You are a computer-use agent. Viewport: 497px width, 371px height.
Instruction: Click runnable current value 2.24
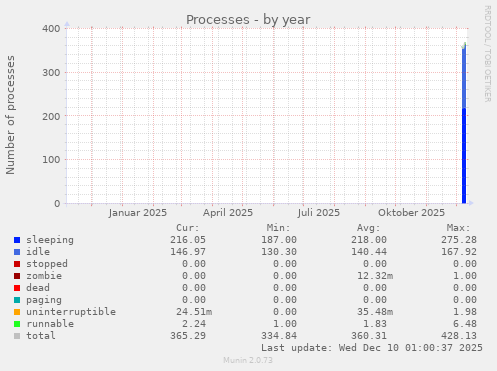point(194,324)
